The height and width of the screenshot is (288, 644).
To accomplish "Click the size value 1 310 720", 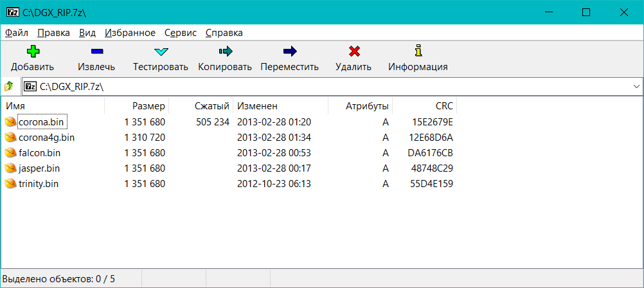I will coord(145,137).
